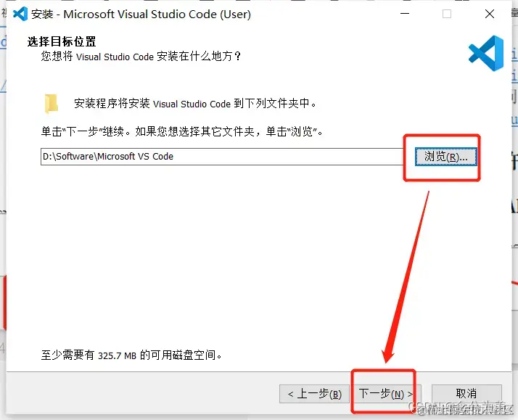Cancel the installation with 取消
Viewport: 518px width, 420px height.
[466, 394]
